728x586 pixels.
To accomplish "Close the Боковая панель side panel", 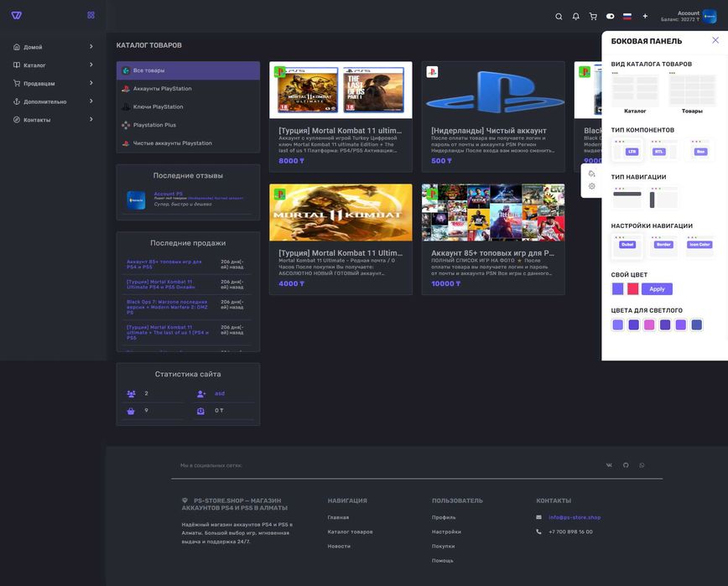I will (715, 40).
